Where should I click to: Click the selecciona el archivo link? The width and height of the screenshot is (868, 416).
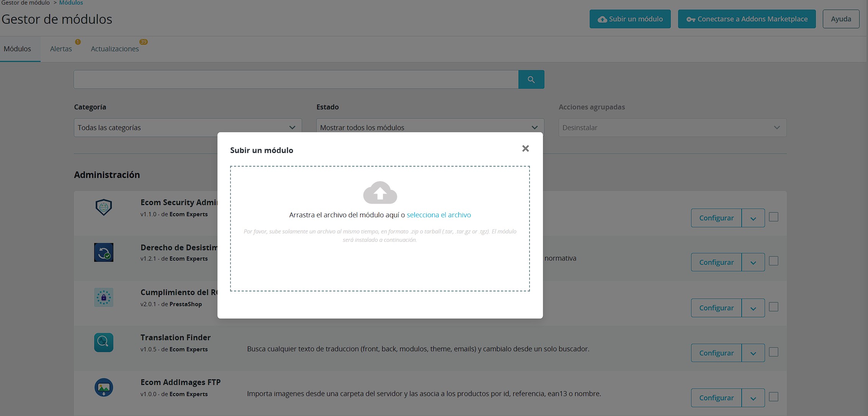pos(439,215)
